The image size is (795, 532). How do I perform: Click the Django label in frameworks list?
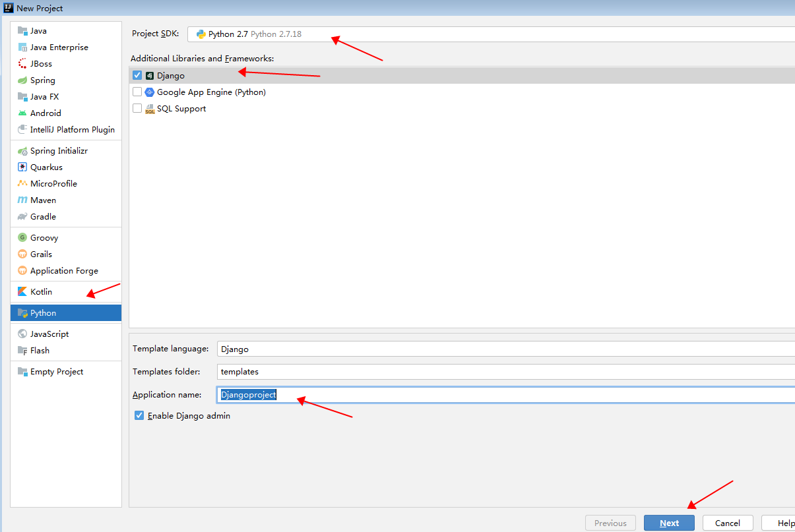tap(171, 76)
